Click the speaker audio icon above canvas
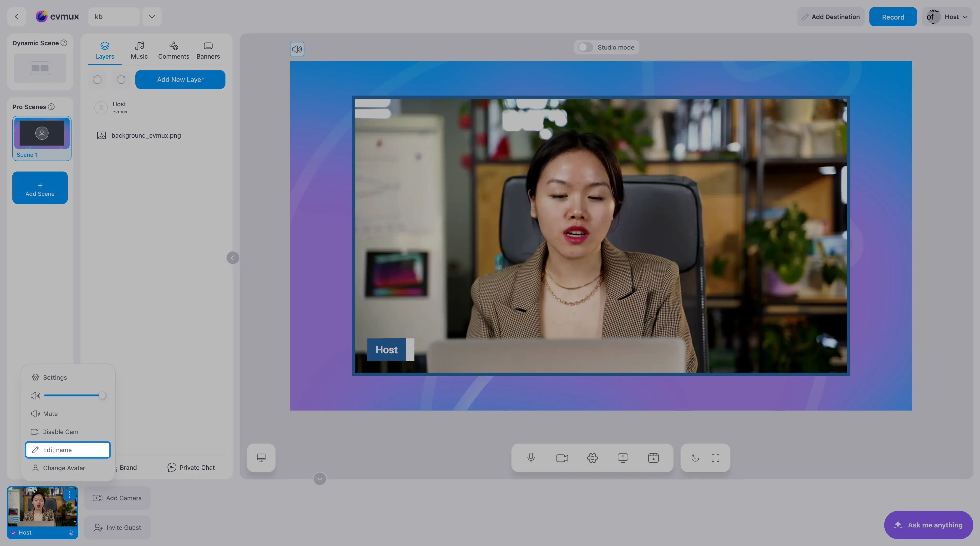Image resolution: width=980 pixels, height=546 pixels. click(x=297, y=49)
